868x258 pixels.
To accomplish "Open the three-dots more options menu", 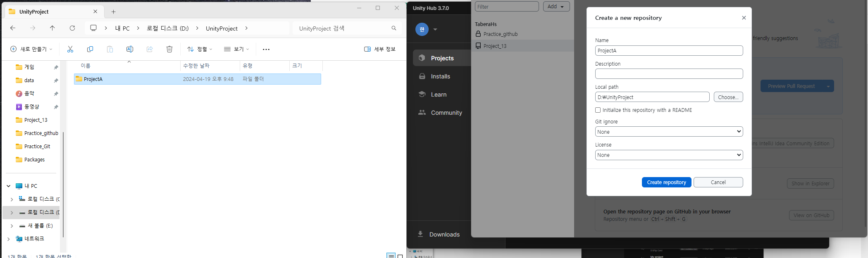I will pos(266,49).
